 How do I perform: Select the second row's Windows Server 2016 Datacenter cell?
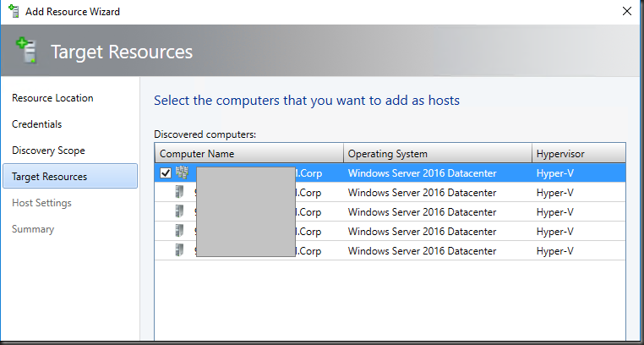click(x=422, y=193)
